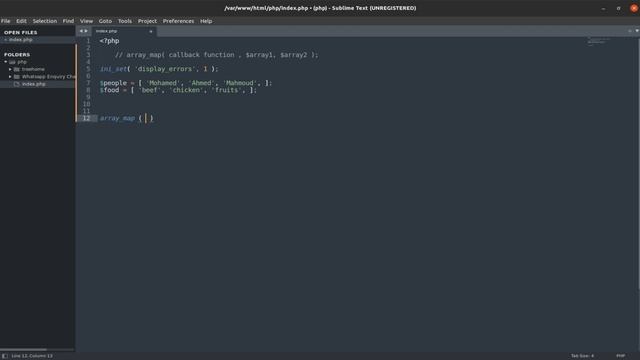Viewport: 640px width, 360px height.
Task: Click the minimap code preview
Action: (598, 41)
